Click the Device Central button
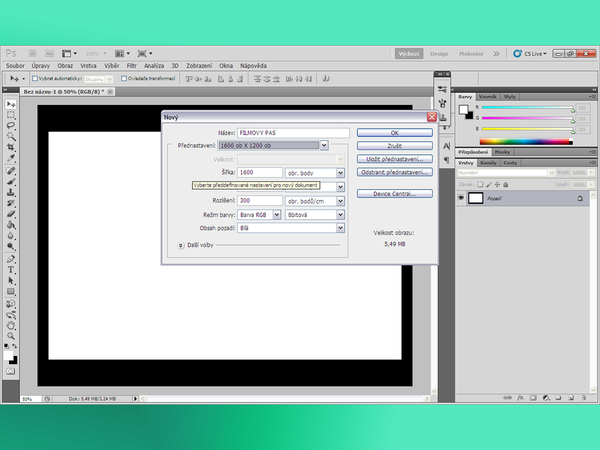This screenshot has height=450, width=600. [395, 193]
